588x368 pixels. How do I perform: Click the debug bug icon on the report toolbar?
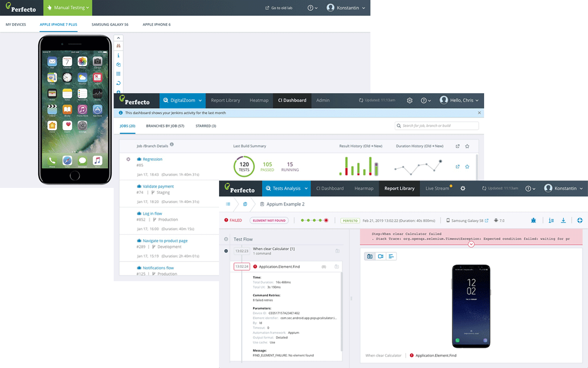pyautogui.click(x=533, y=220)
